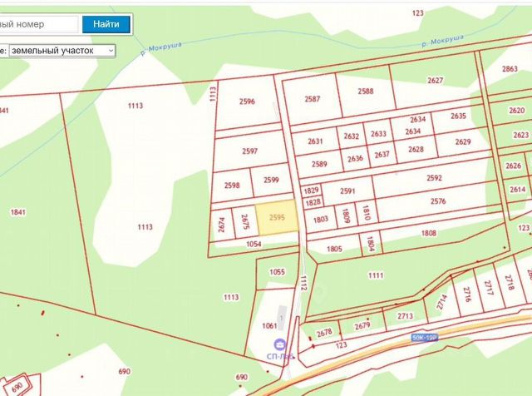Screen dimensions: 532x396
Task: Select parcel labeled 2628
Action: click(416, 149)
